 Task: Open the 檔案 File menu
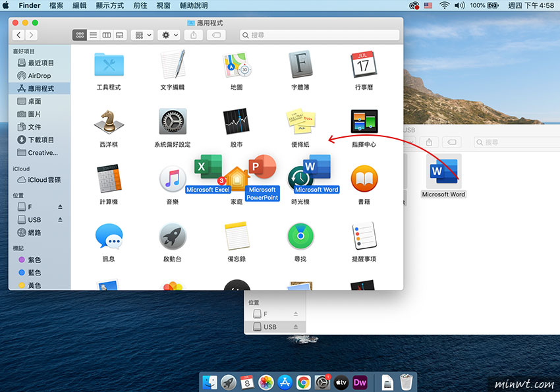pos(57,5)
